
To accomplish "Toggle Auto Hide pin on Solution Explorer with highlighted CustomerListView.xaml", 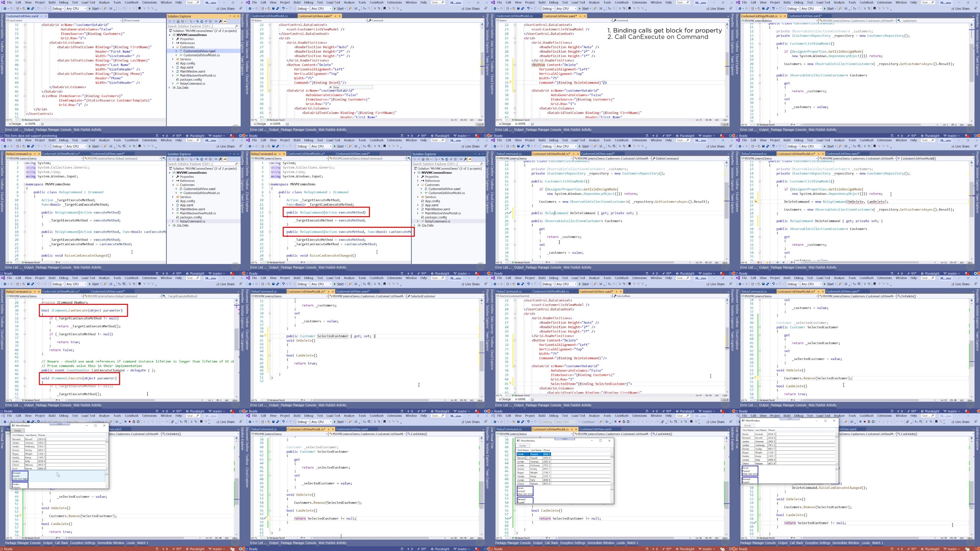I will [x=234, y=16].
